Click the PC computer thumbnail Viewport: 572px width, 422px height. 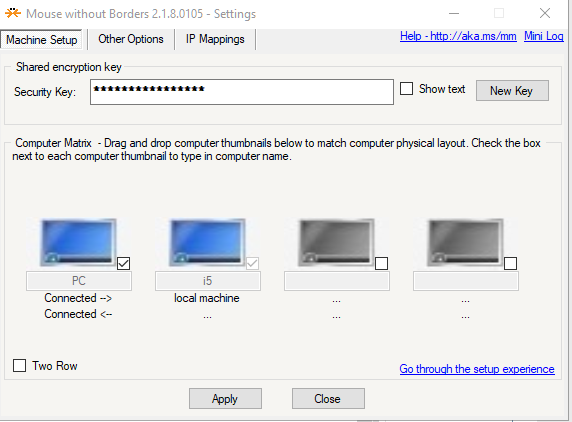(x=78, y=242)
